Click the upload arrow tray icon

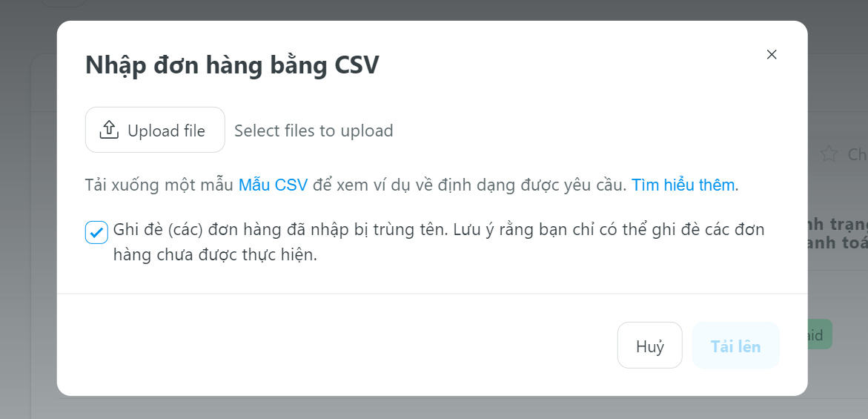[110, 130]
